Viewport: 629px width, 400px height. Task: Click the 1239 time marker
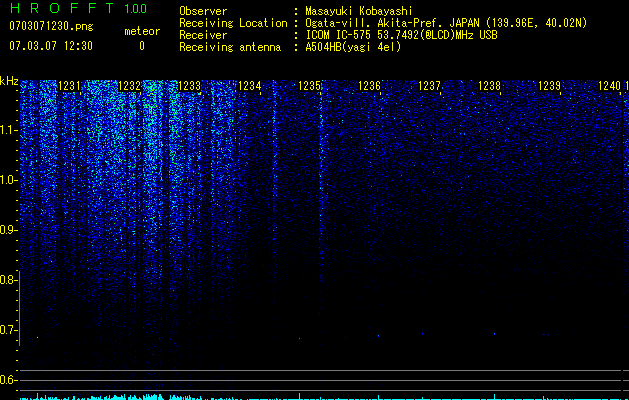(x=549, y=86)
